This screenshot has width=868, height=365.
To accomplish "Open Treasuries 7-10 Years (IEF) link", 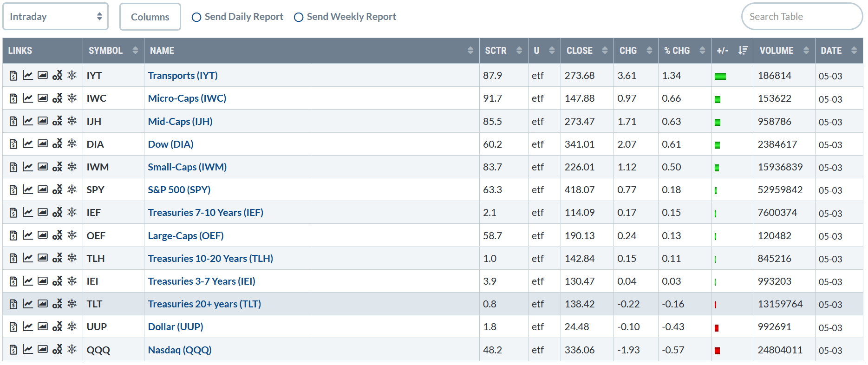I will [x=205, y=212].
